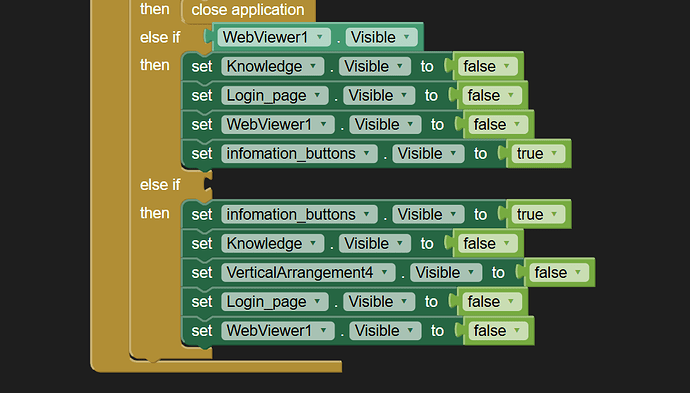The width and height of the screenshot is (690, 393).
Task: Open Login_page dropdown in last then-group
Action: [275, 301]
